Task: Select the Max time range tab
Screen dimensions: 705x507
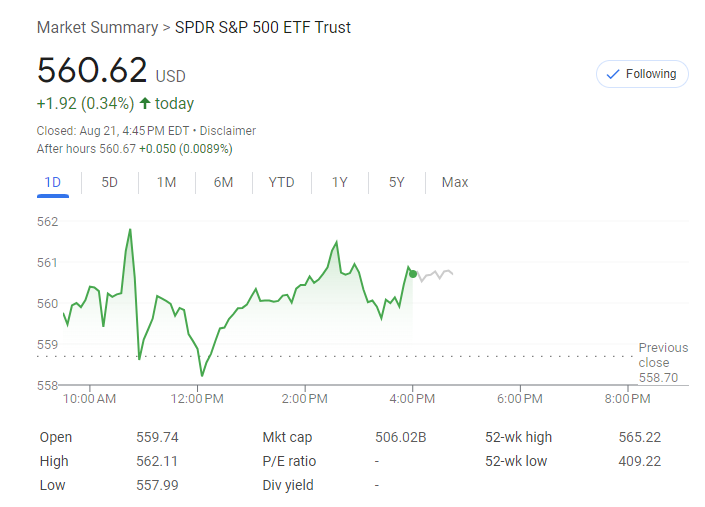Action: tap(455, 182)
